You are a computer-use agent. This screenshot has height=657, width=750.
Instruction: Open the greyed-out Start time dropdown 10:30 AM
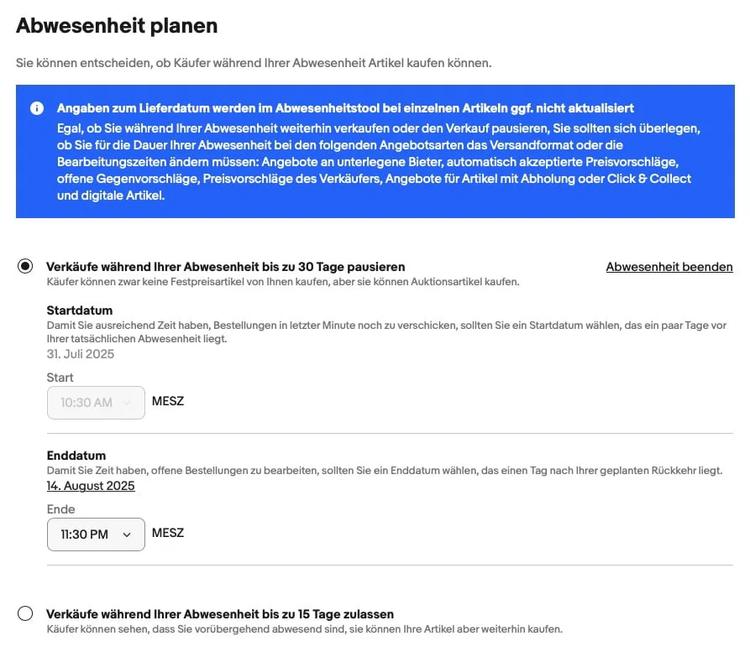[96, 403]
